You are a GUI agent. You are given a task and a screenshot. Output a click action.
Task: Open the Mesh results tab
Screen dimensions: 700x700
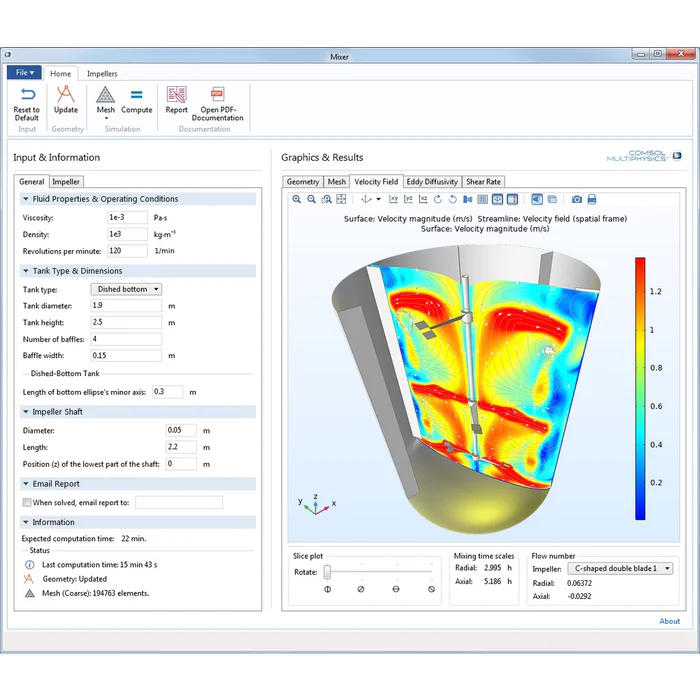(x=337, y=182)
